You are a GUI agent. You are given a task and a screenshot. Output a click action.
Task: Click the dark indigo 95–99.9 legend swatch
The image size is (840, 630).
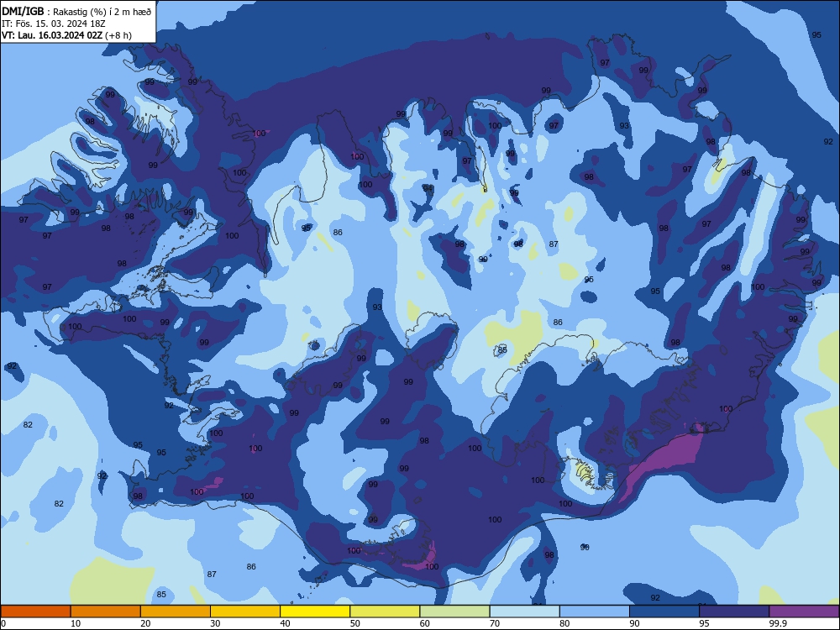click(734, 612)
